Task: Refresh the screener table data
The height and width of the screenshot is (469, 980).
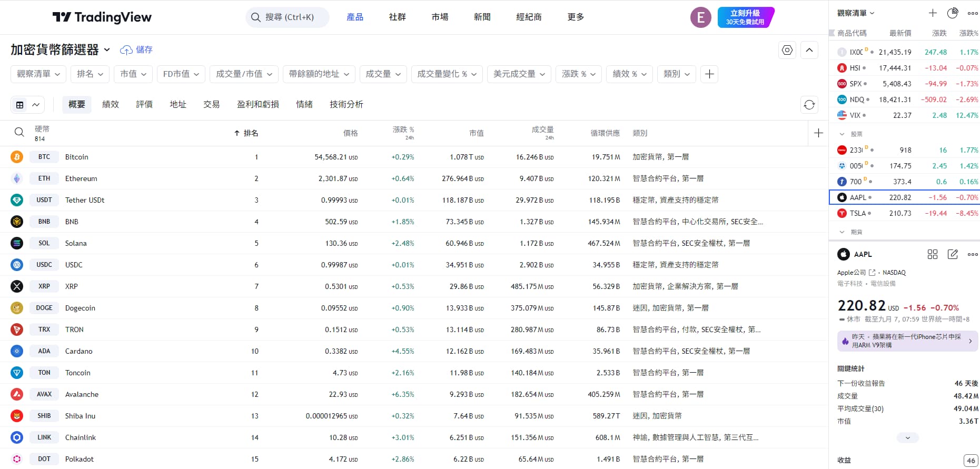Action: pyautogui.click(x=809, y=105)
